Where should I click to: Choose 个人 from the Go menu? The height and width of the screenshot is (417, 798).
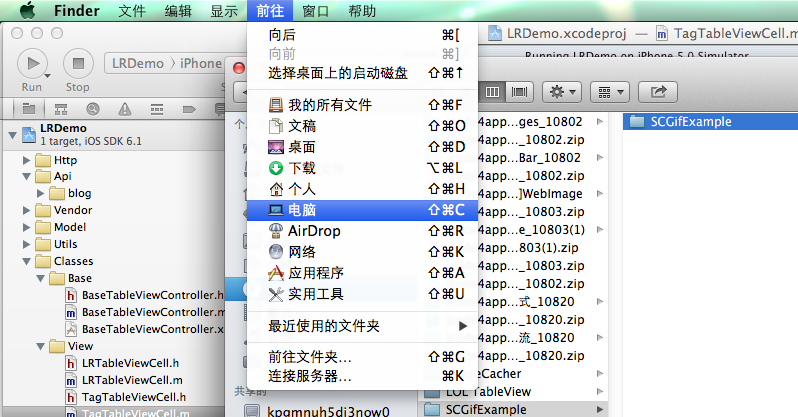(362, 189)
